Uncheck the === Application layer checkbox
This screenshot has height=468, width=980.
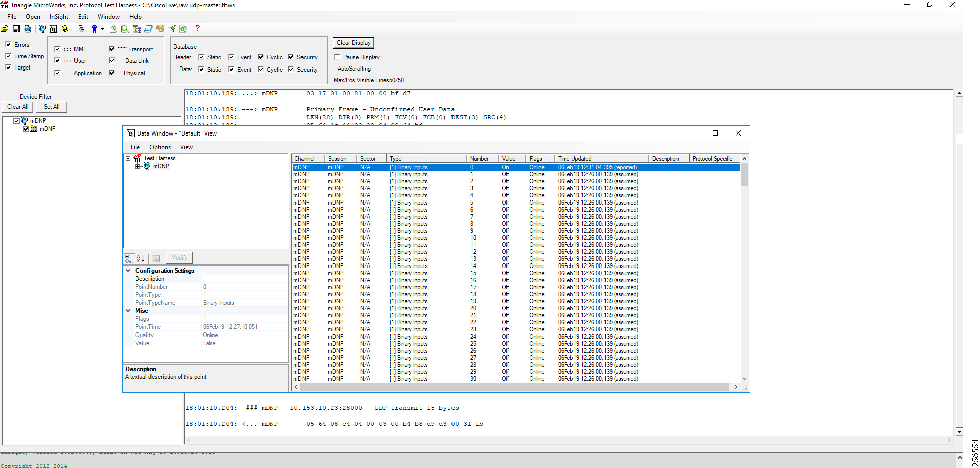[57, 73]
